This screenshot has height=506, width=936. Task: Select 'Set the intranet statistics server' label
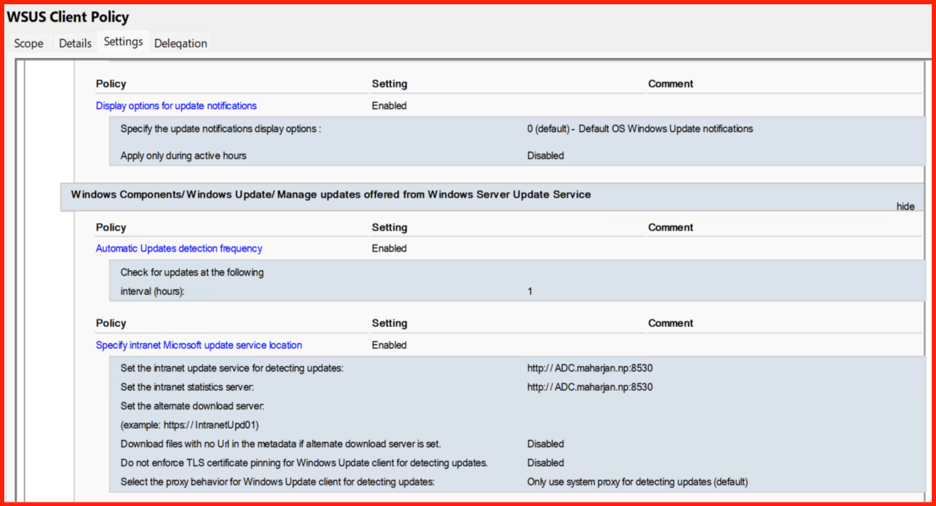[x=187, y=387]
